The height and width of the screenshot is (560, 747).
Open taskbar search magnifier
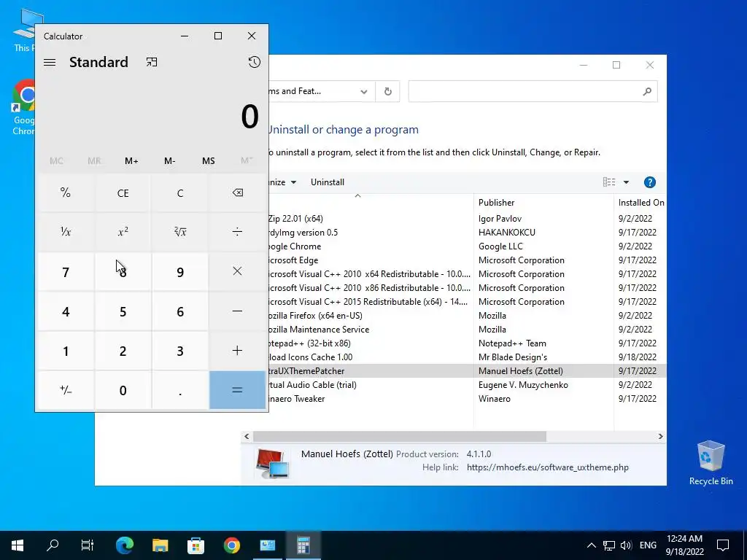[53, 545]
